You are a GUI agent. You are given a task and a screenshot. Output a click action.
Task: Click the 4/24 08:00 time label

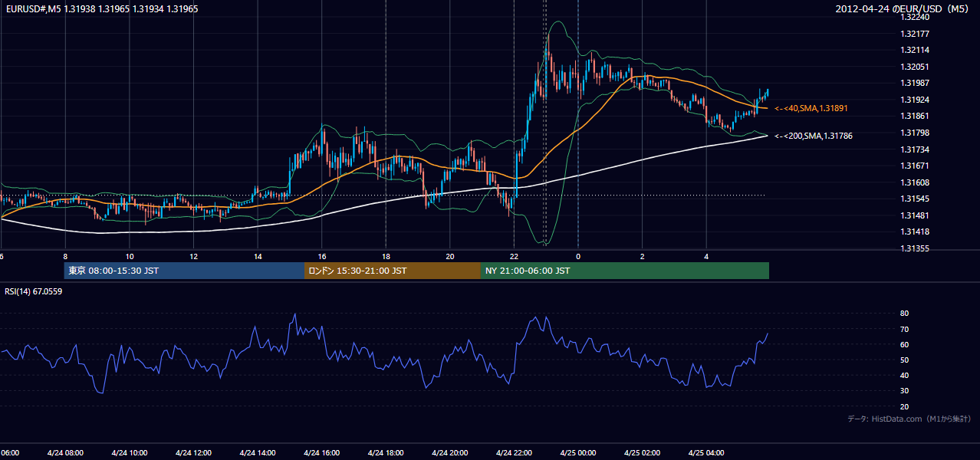point(65,452)
